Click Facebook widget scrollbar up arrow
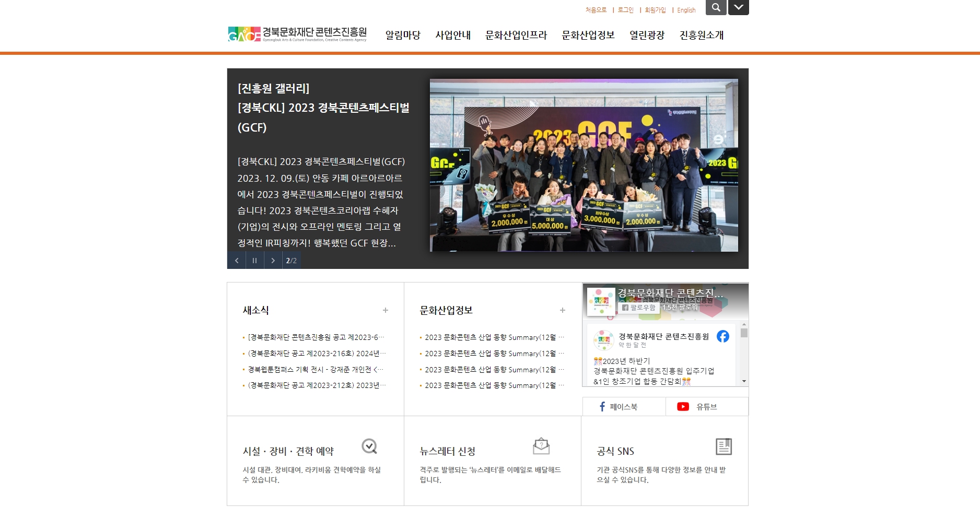The height and width of the screenshot is (518, 980). coord(744,324)
